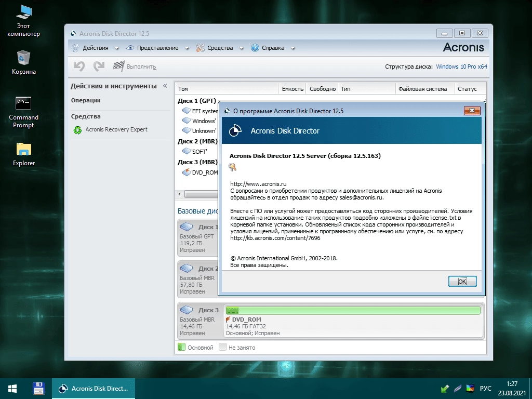Viewport: 532px width, 399px height.
Task: Collapse the Действия и инструменты panel
Action: click(x=165, y=86)
